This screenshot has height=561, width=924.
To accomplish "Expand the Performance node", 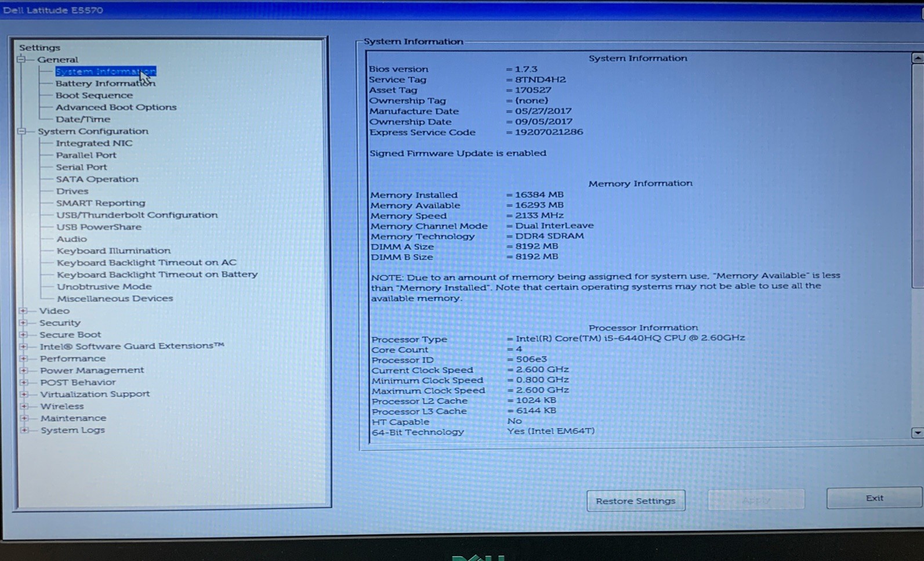I will 24,359.
